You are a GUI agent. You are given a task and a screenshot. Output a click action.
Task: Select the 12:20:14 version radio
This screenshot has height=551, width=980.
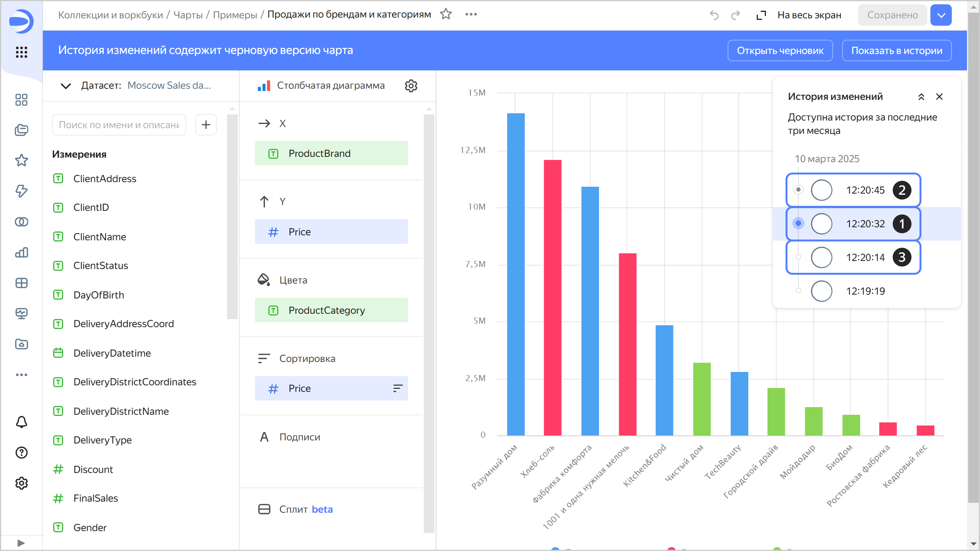tap(822, 258)
